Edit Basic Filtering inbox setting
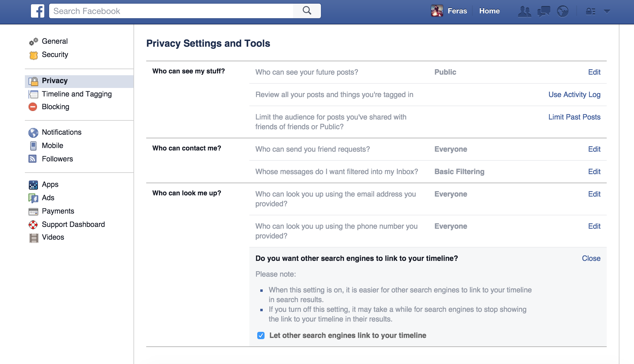634x364 pixels. click(594, 172)
